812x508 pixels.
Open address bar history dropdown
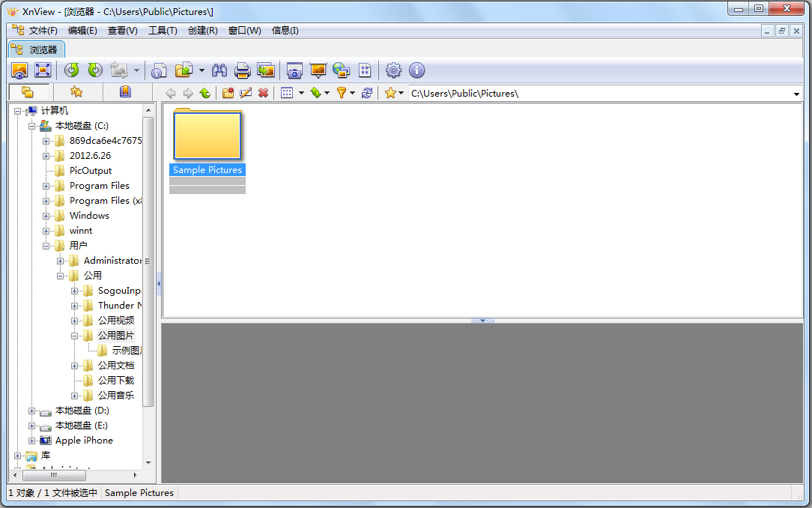[796, 94]
